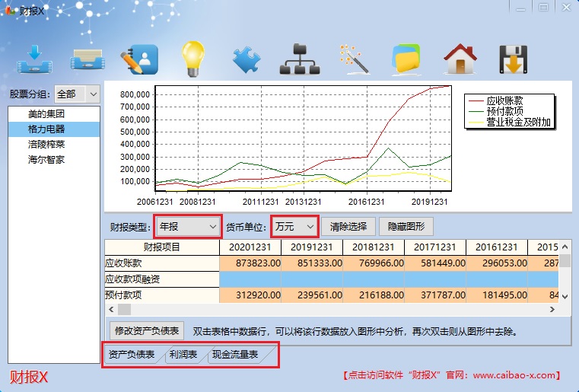Click the cell value 181495.00
This screenshot has width=579, height=392.
point(497,295)
